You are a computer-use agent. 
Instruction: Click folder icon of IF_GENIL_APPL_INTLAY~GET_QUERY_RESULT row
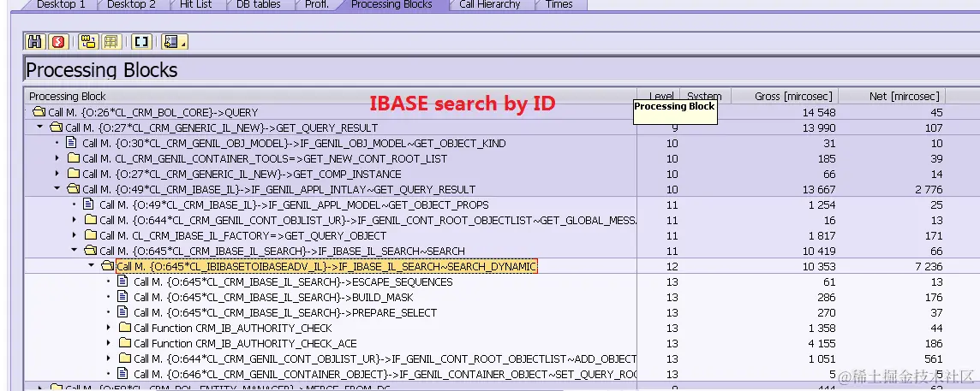[x=74, y=189]
